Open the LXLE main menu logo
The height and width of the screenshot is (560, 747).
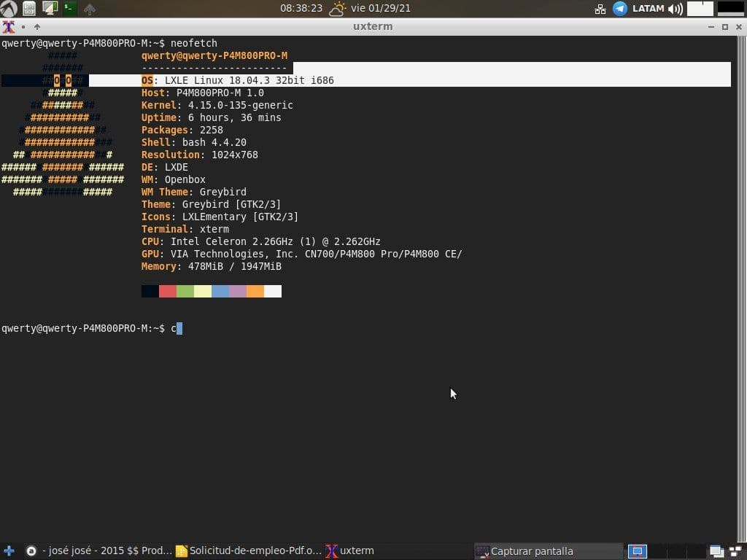[x=9, y=9]
